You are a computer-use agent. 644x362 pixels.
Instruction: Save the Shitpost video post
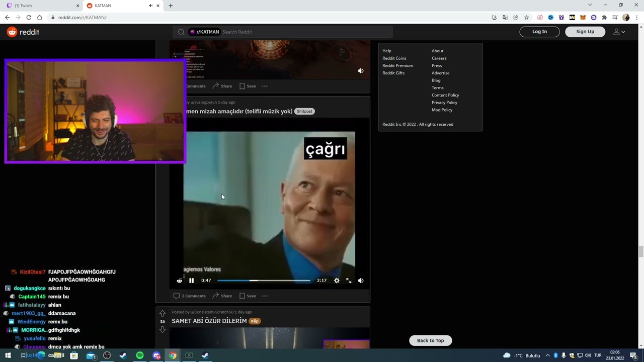[248, 296]
